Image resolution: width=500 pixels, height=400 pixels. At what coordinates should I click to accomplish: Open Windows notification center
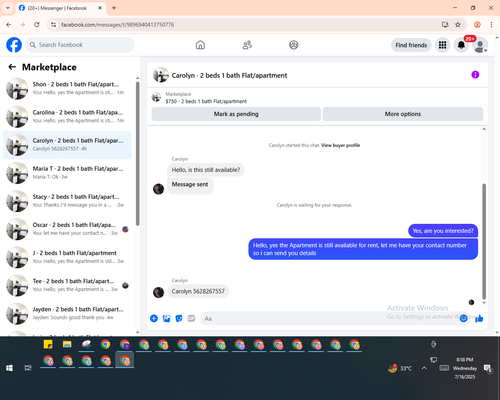point(488,368)
